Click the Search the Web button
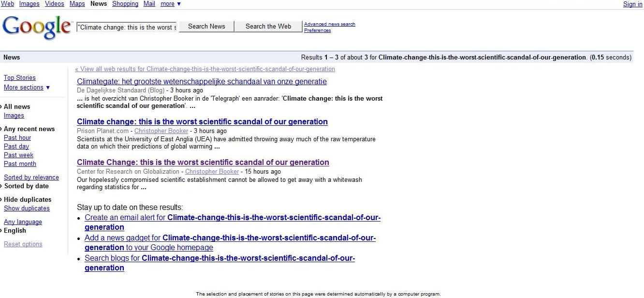644x298 pixels. point(268,27)
